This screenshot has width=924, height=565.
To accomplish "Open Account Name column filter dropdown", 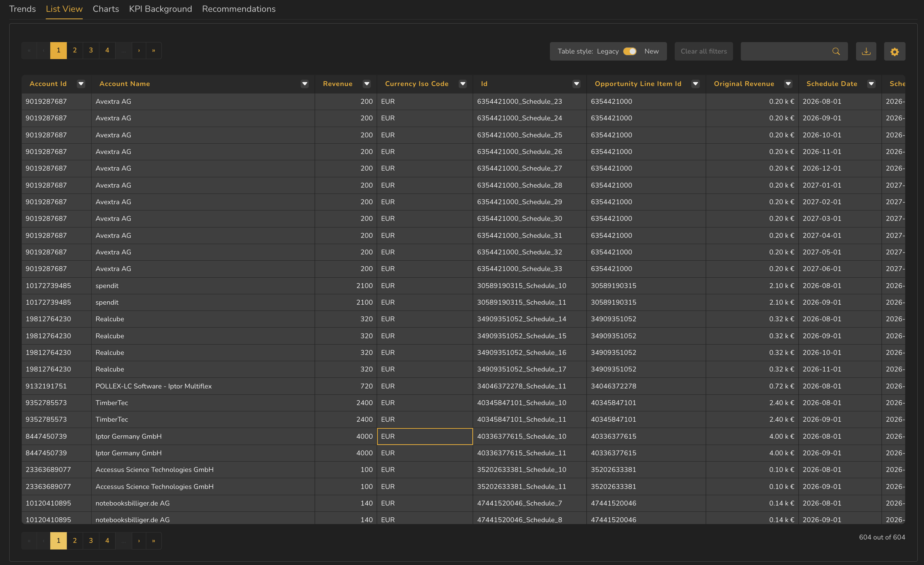I will [305, 84].
